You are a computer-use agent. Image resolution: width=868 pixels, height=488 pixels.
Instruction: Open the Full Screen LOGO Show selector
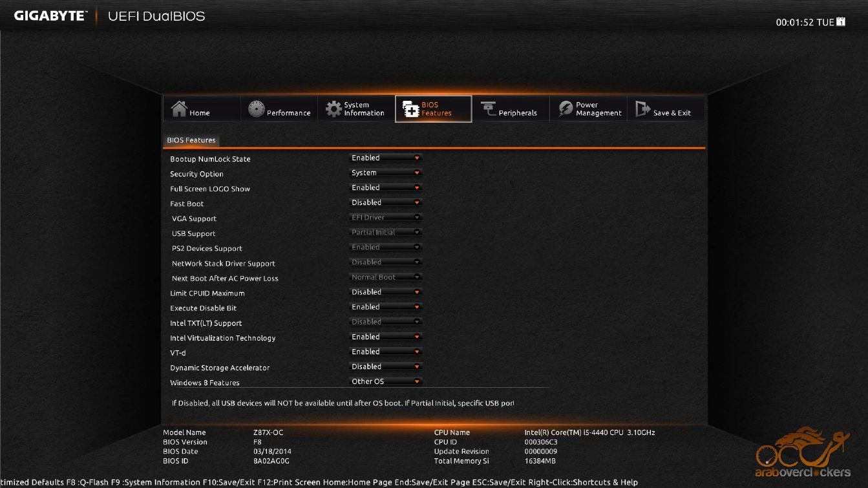point(386,188)
